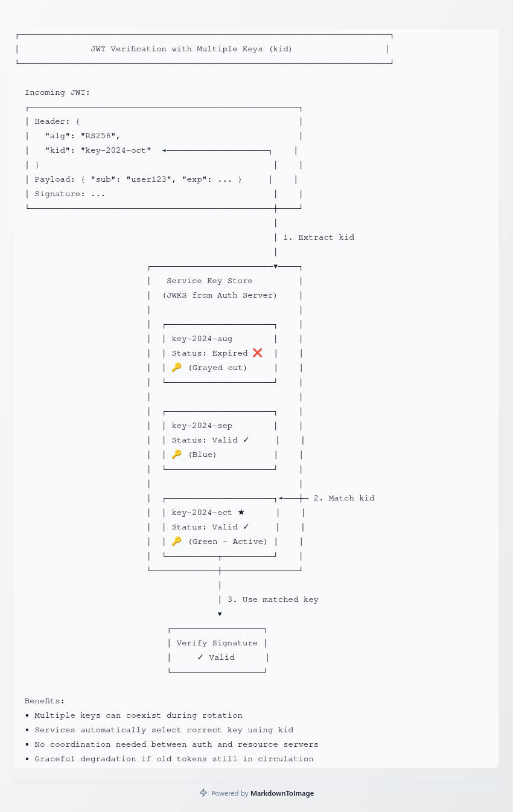Click the key icon labeled (Blue)
513x812 pixels.
point(176,455)
